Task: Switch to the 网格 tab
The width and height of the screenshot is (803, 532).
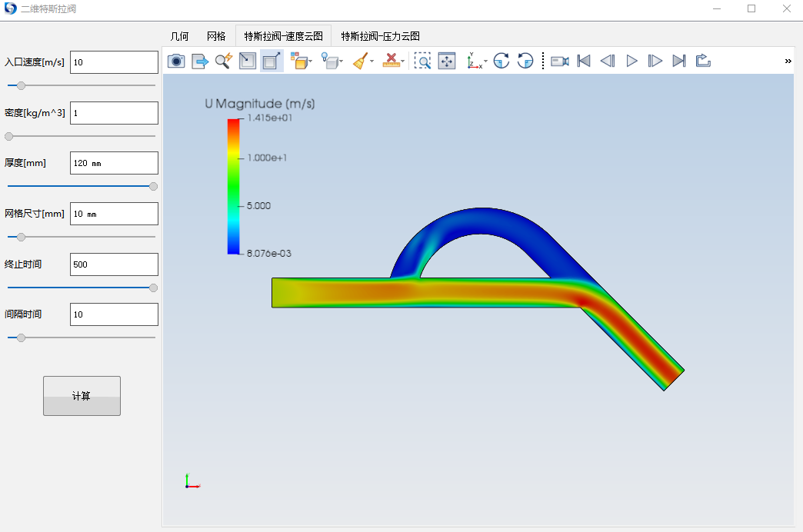Action: tap(216, 36)
